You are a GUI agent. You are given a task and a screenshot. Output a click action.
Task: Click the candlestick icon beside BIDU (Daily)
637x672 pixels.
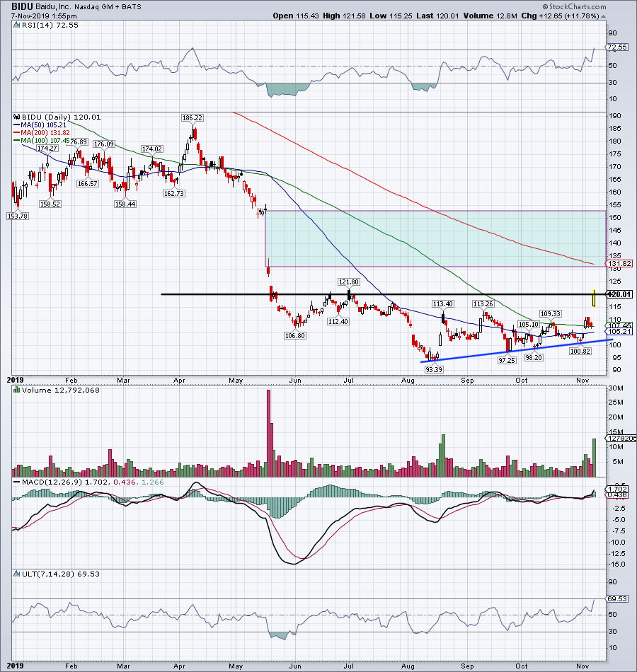click(17, 117)
